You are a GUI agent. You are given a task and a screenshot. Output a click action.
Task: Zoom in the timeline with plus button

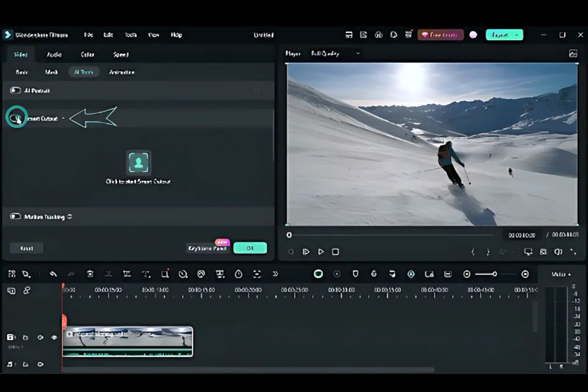pos(525,274)
